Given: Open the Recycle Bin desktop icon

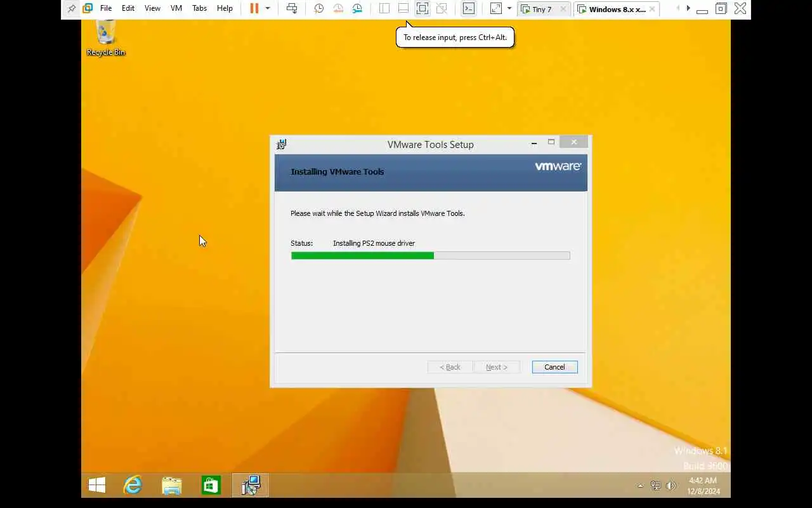Looking at the screenshot, I should click(x=105, y=38).
